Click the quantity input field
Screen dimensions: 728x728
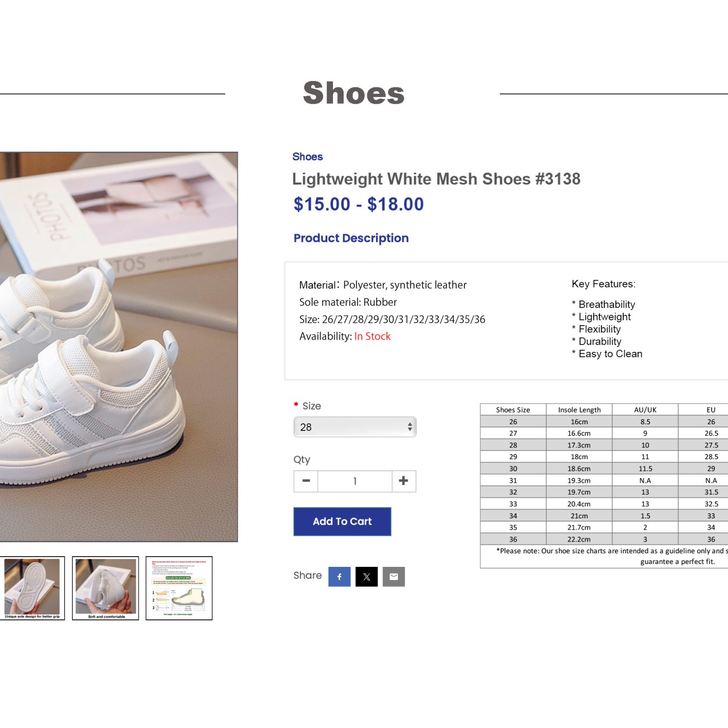point(355,481)
